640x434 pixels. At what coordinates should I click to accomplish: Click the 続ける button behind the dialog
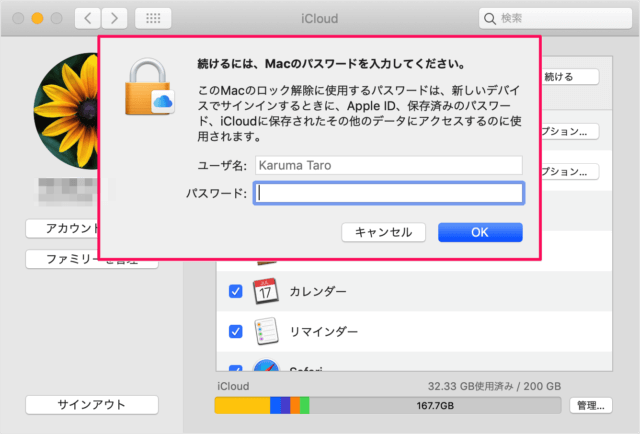coord(570,77)
